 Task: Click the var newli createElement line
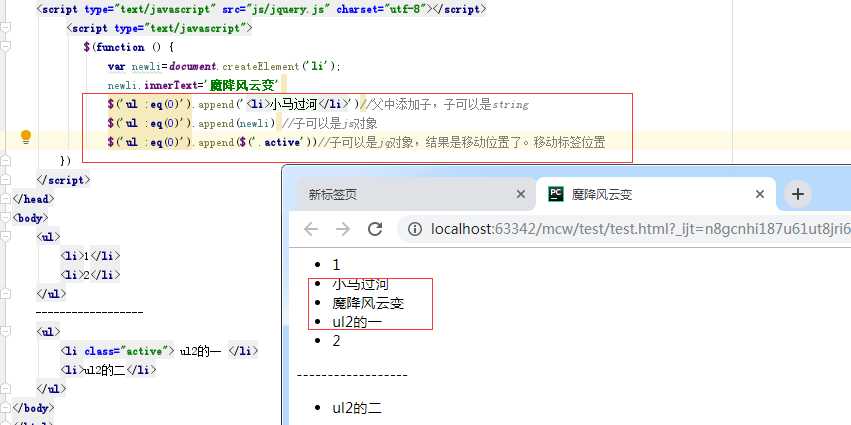click(x=224, y=66)
